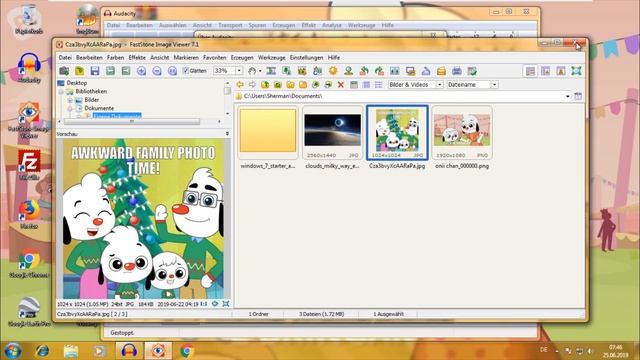Open the folder path history dropdown arrow
Image resolution: width=640 pixels, height=360 pixels.
coord(567,96)
